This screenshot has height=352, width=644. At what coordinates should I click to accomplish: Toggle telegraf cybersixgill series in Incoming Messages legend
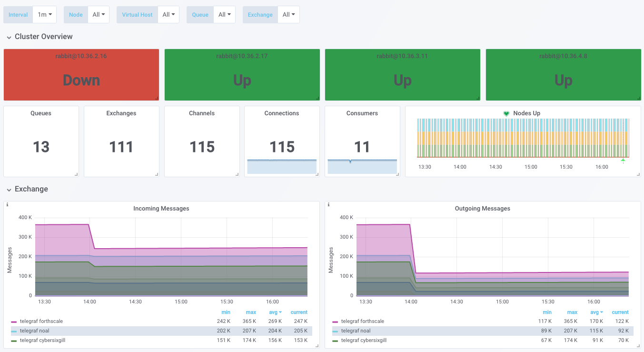pyautogui.click(x=42, y=341)
